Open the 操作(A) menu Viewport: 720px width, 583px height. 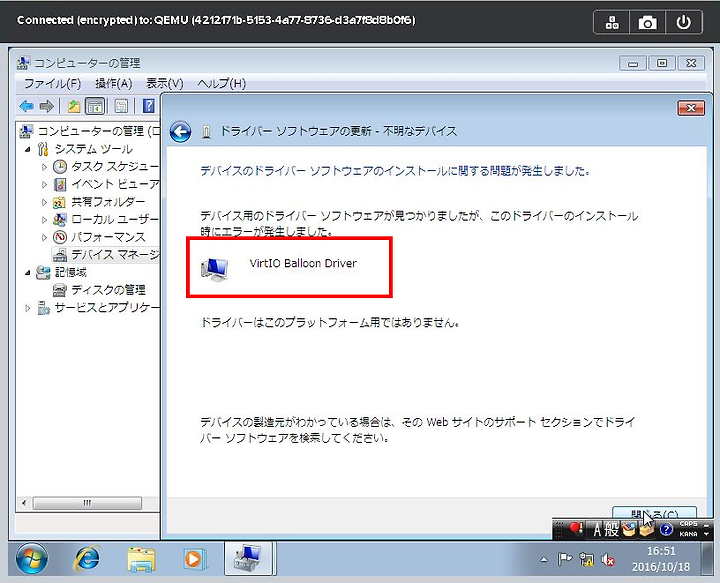(x=113, y=84)
